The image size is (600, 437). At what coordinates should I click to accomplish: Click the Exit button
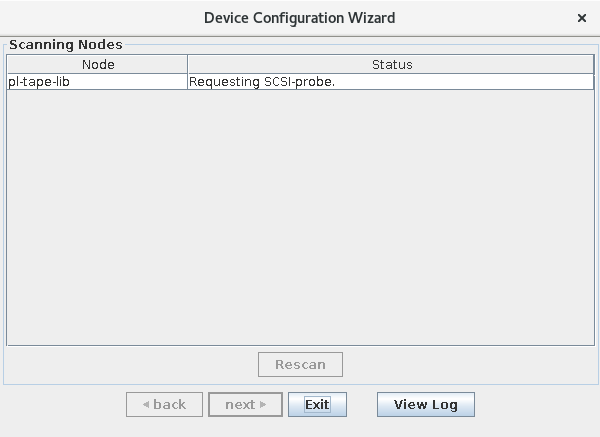coord(317,405)
